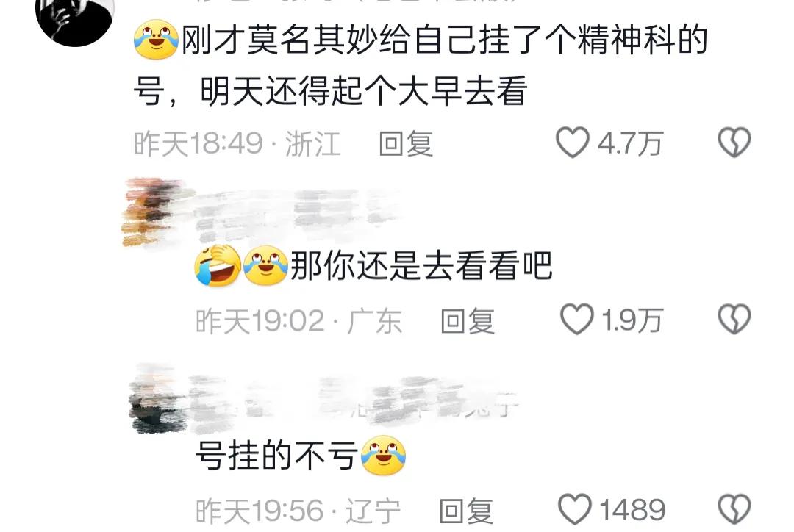Select the reply text 那你还是去看看吧
Viewport: 794px width, 532px height.
pyautogui.click(x=421, y=266)
